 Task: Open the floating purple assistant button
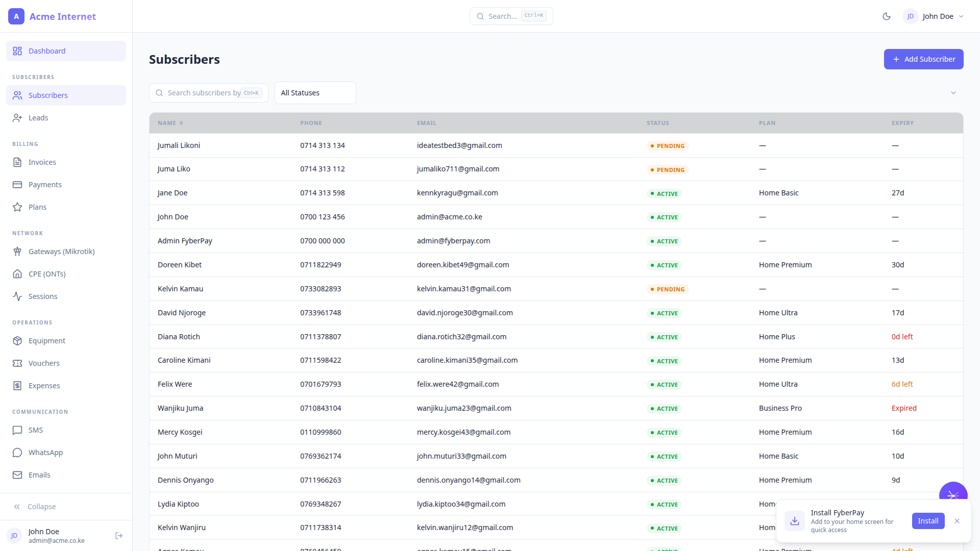(953, 492)
